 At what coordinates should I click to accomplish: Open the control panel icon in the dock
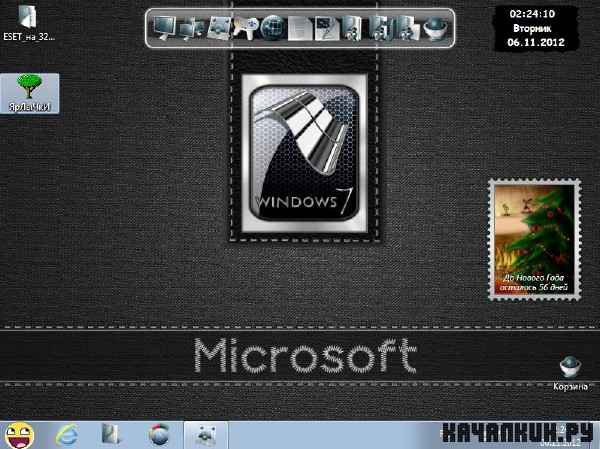click(x=218, y=28)
